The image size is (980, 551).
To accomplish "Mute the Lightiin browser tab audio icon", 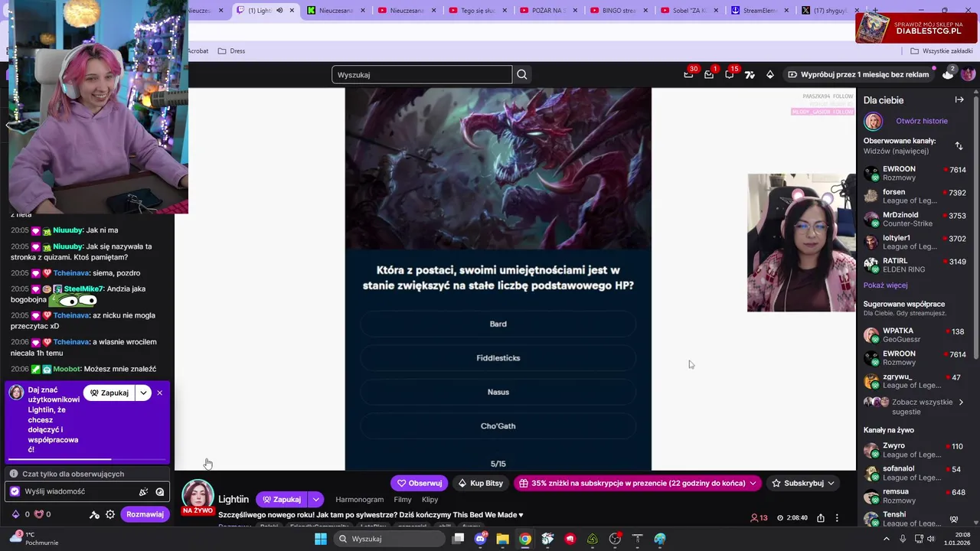I will coord(279,11).
